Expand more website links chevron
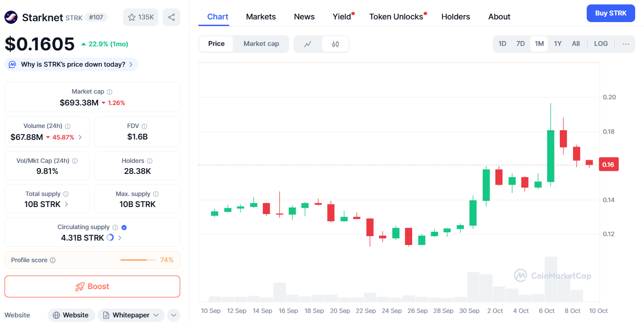Image resolution: width=644 pixels, height=324 pixels. click(174, 315)
